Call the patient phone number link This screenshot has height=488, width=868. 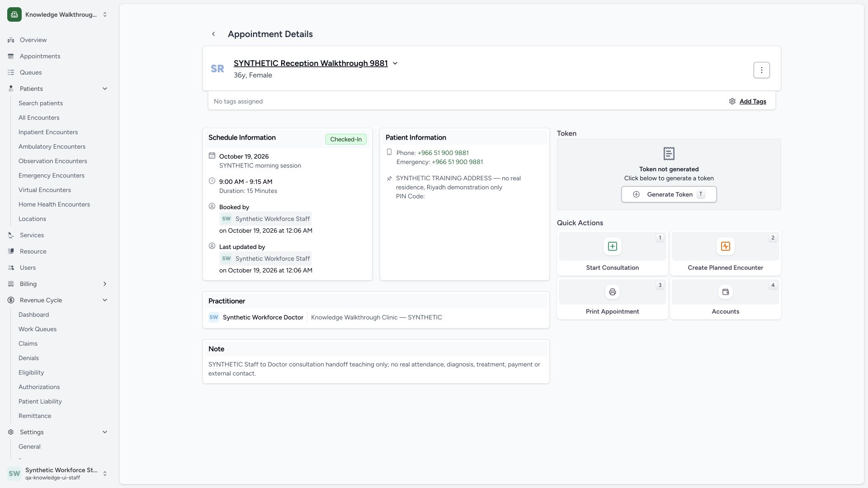tap(443, 153)
